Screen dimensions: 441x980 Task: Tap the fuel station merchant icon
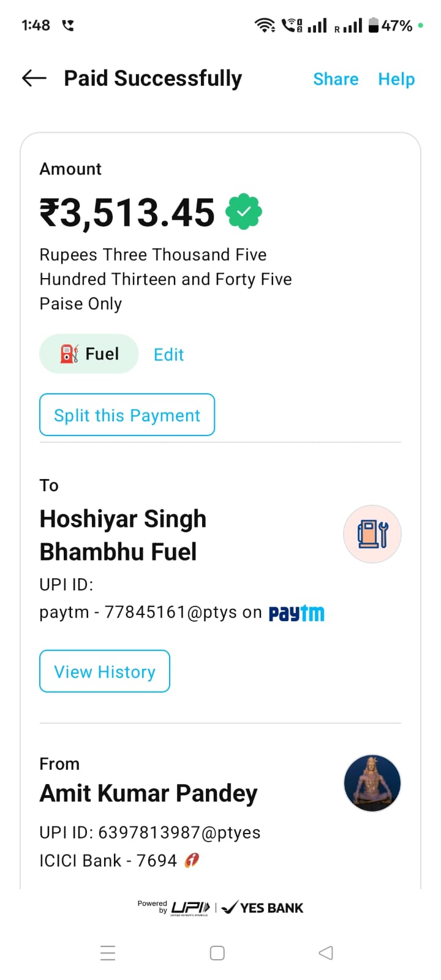[372, 534]
